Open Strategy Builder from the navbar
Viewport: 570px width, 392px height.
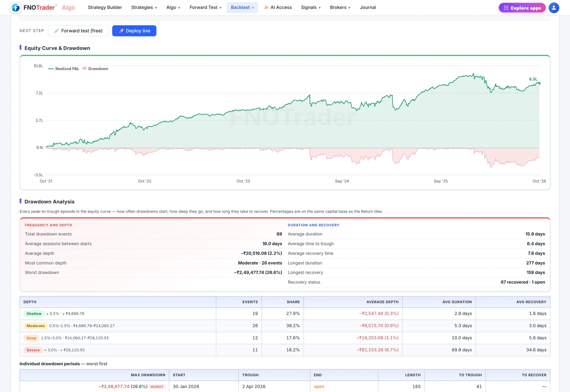(x=105, y=7)
